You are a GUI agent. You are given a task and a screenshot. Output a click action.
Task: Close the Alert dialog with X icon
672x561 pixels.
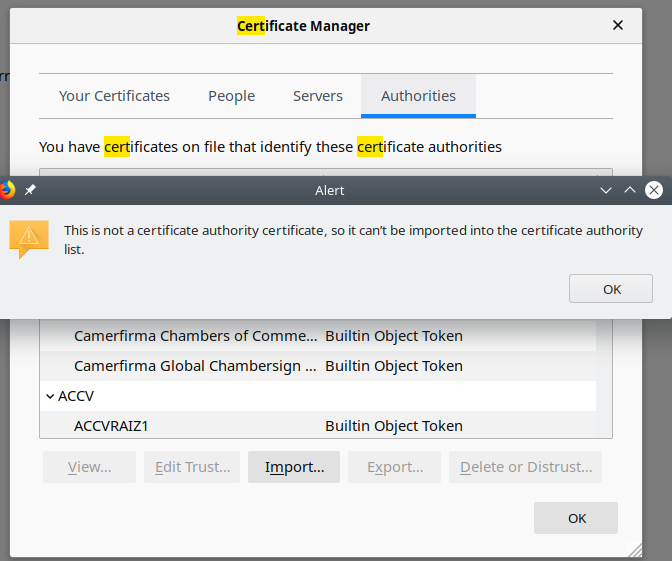[654, 190]
